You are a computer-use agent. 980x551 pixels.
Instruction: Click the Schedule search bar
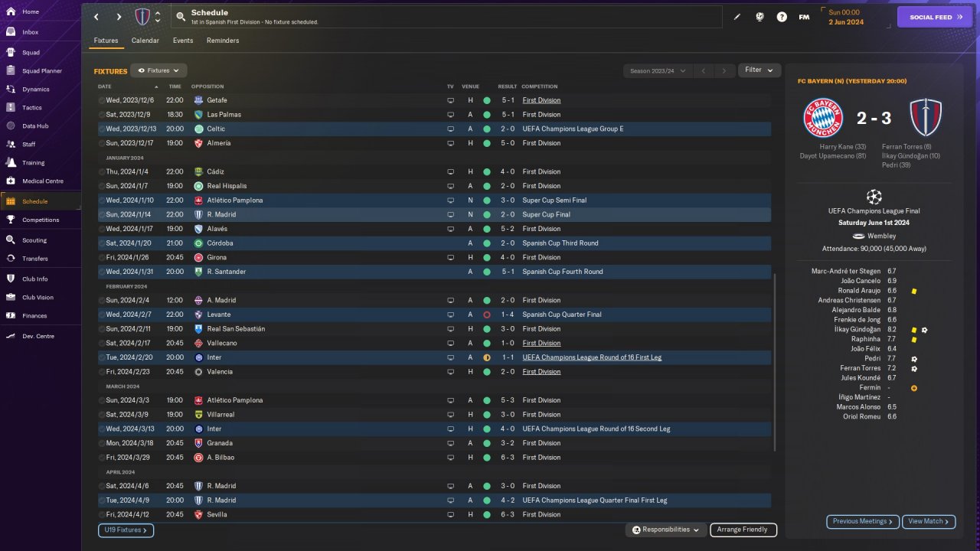tap(446, 17)
